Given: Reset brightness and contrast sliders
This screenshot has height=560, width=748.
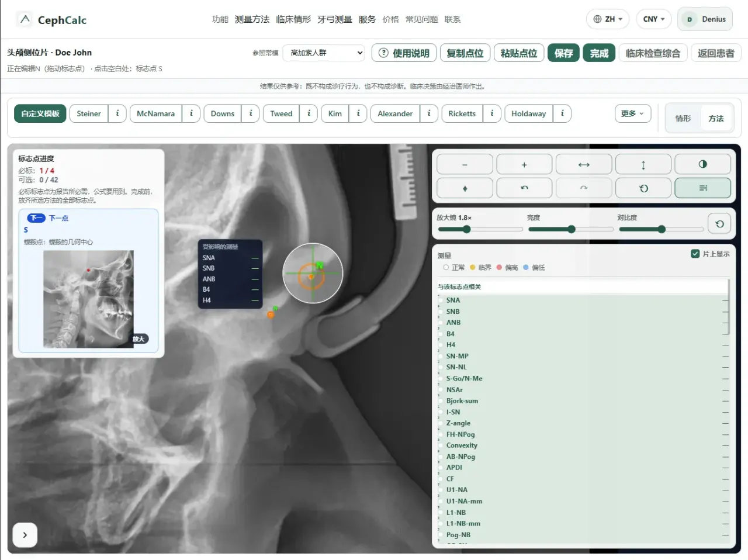Looking at the screenshot, I should point(719,223).
